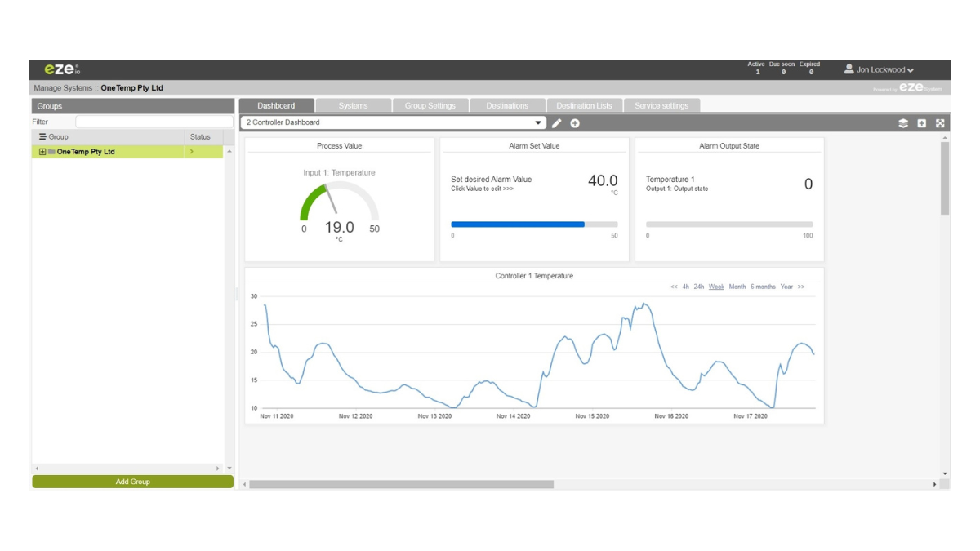Click the Manage Systems breadcrumb text
Viewport: 980px width, 551px height.
pos(63,87)
